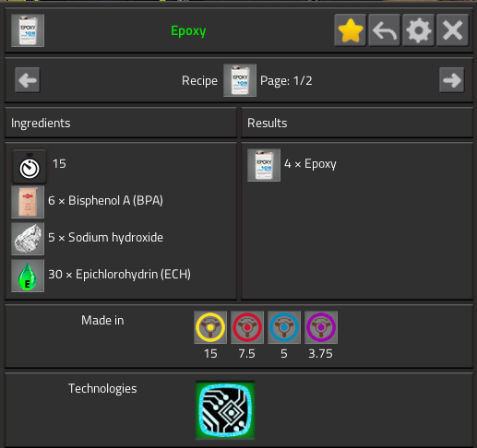Close the Epoxy recipe window
The height and width of the screenshot is (448, 477).
point(453,30)
